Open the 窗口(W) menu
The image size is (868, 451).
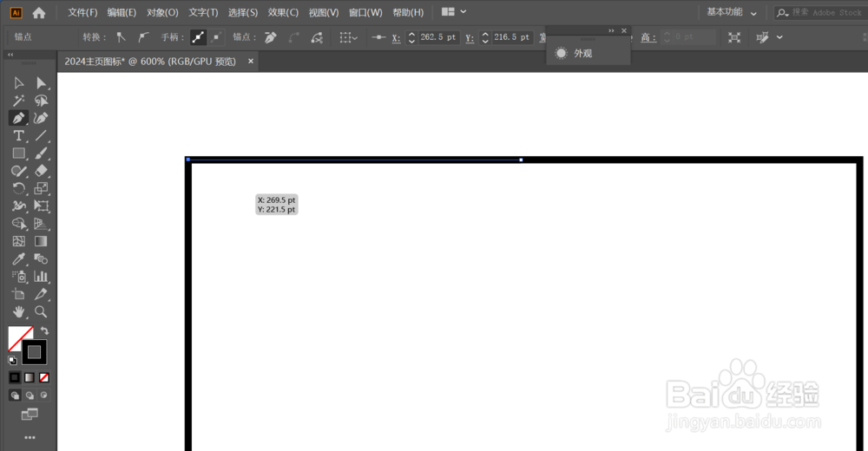click(x=365, y=12)
